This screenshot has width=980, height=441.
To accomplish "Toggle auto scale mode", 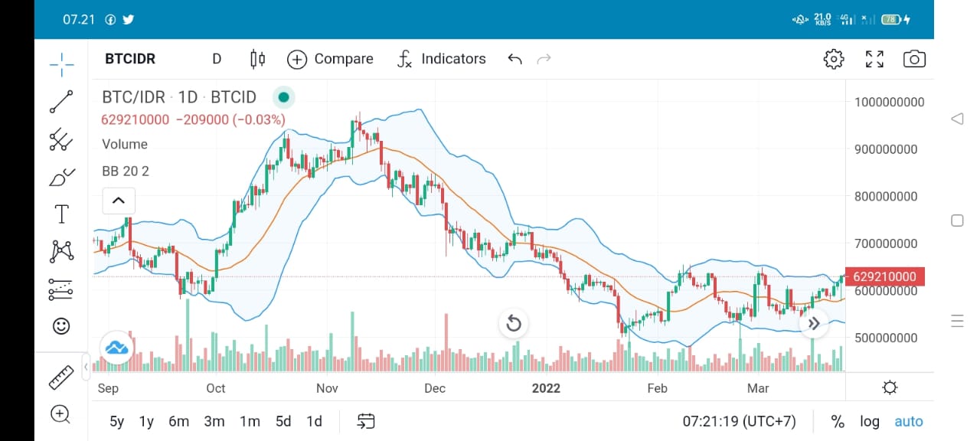I will point(909,421).
